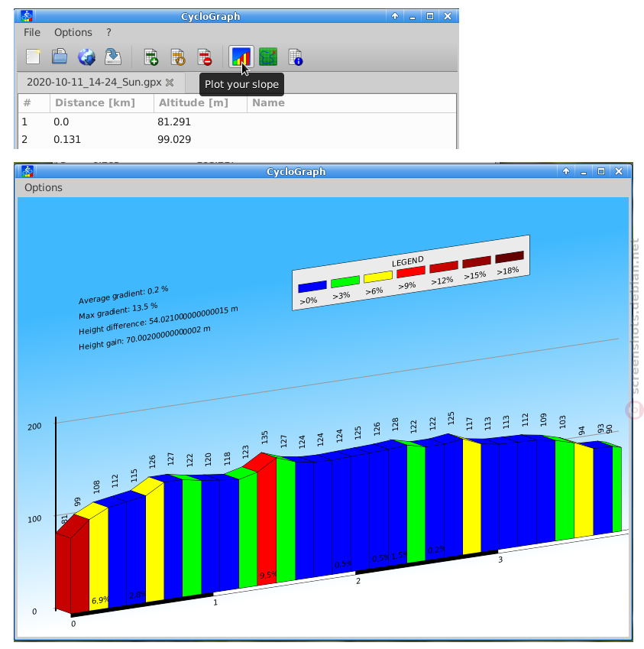Click the Distance [km] column header
This screenshot has width=644, height=649.
(102, 102)
